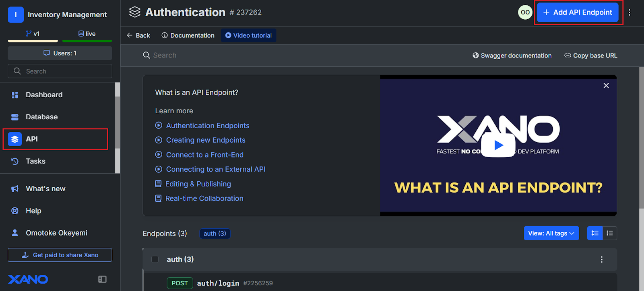
Task: Collapse the sidebar panel icon
Action: point(103,279)
